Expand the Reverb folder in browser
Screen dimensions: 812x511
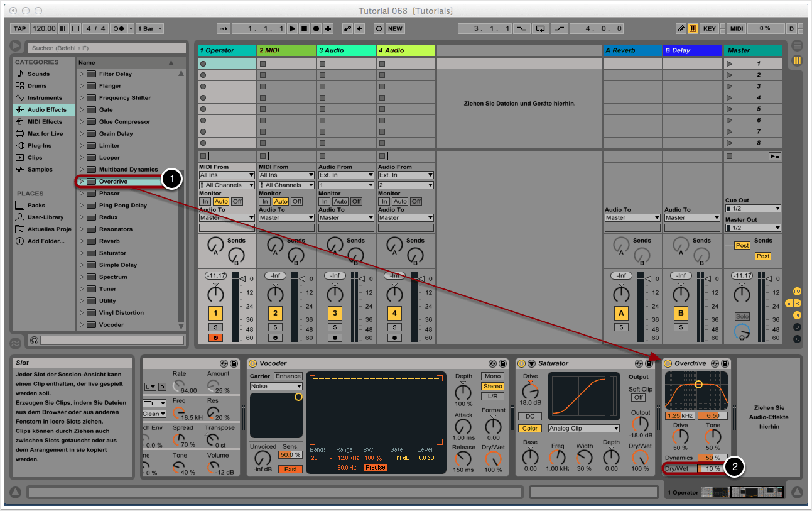point(82,241)
